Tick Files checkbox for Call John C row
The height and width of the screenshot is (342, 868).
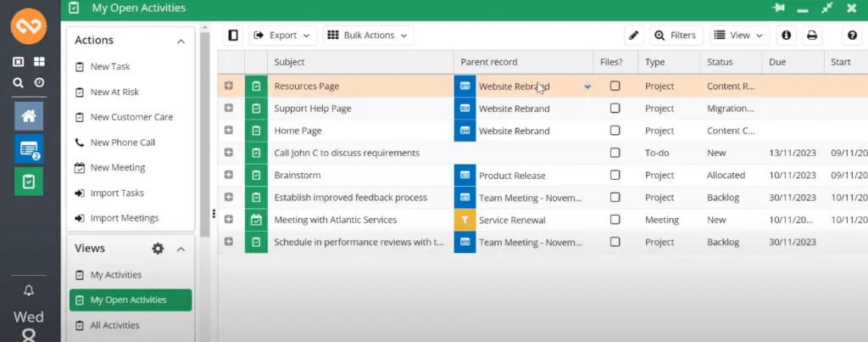point(615,153)
